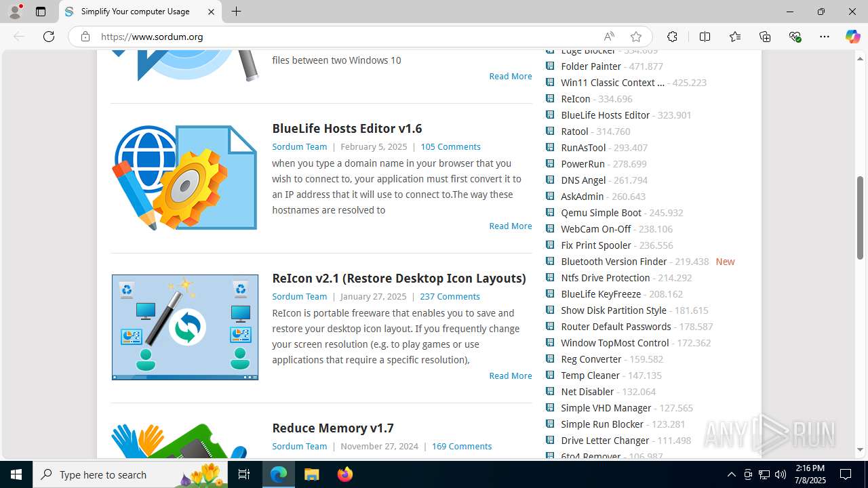868x488 pixels.
Task: Open Reduce Memory v1.7 article title
Action: click(333, 428)
